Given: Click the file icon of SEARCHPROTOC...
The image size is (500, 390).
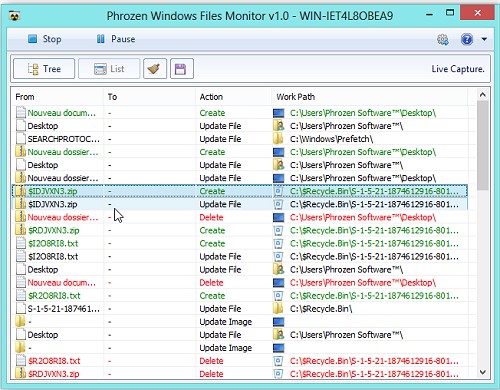Looking at the screenshot, I should tap(21, 139).
